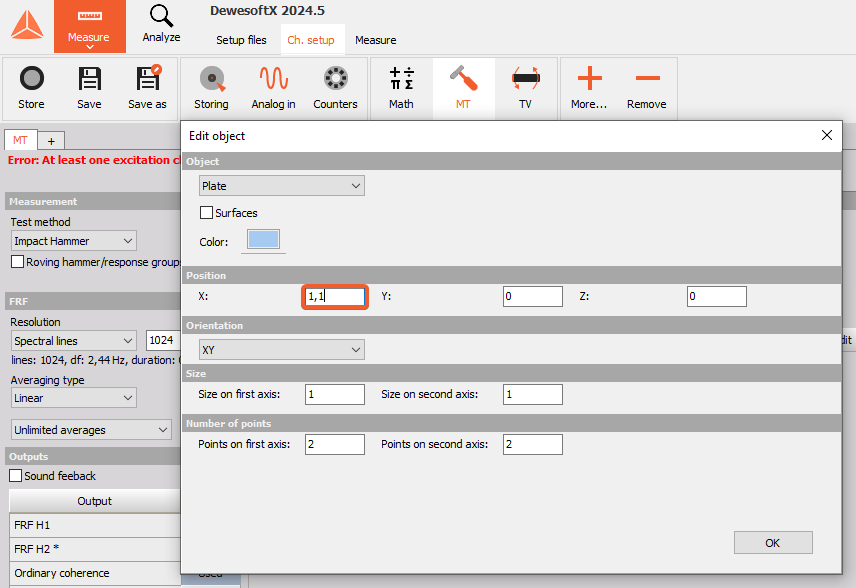The image size is (856, 588).
Task: Click the red excitation error message
Action: point(94,160)
